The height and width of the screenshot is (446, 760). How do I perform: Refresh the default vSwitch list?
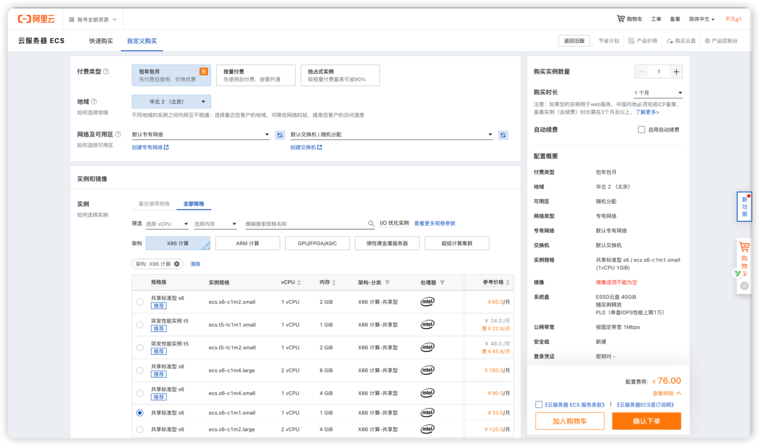click(503, 135)
